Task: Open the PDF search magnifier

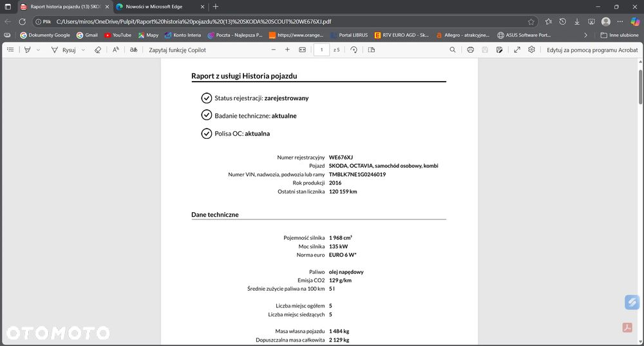Action: click(x=453, y=50)
